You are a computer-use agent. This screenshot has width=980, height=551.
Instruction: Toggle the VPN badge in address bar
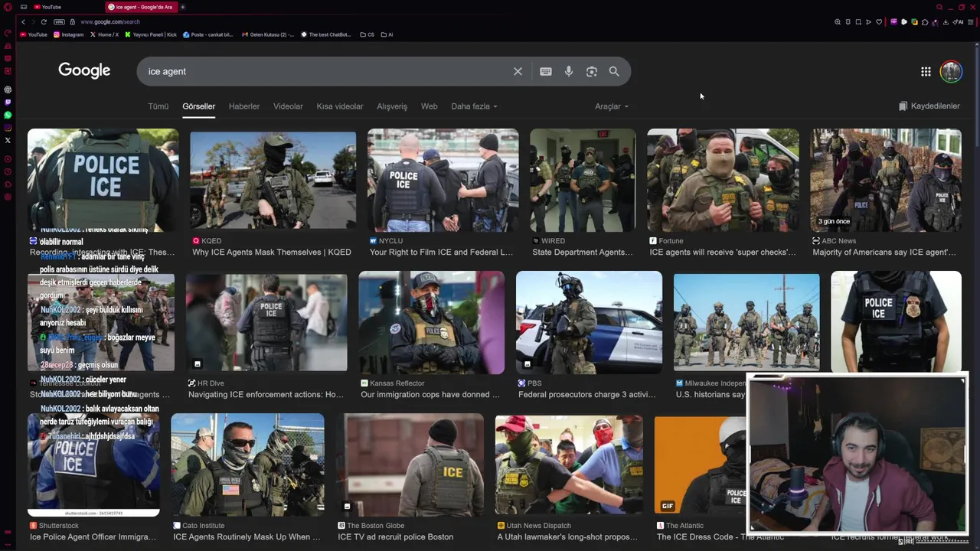pyautogui.click(x=59, y=21)
